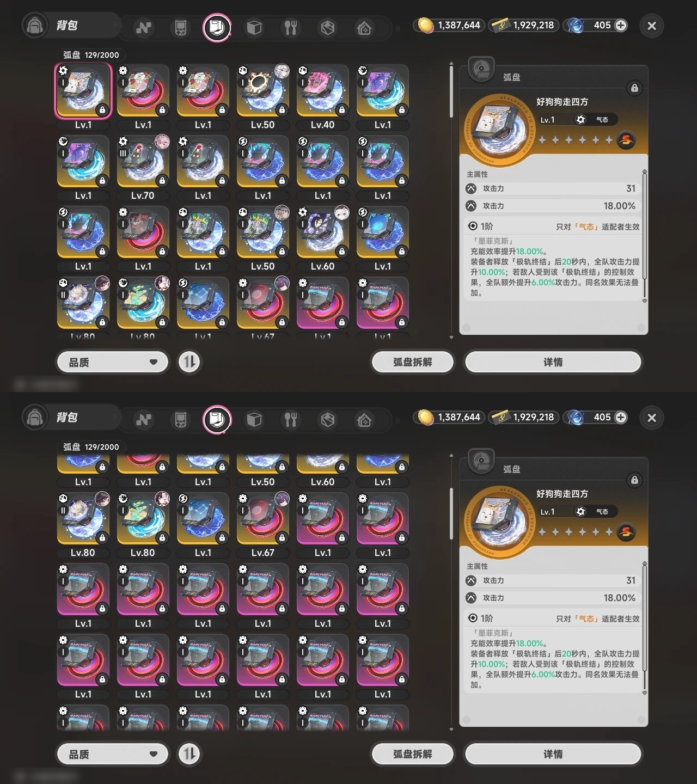Screen dimensions: 697x784
Task: Toggle the sort order arrows button in upper screenshot
Action: coord(189,362)
